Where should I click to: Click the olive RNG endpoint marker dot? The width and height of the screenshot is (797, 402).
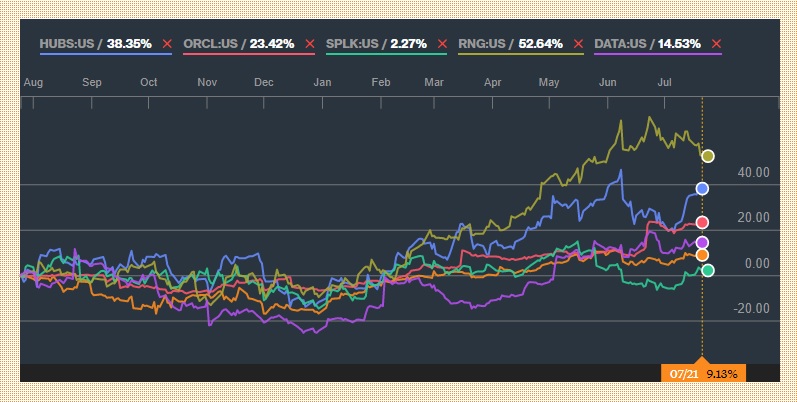click(708, 156)
